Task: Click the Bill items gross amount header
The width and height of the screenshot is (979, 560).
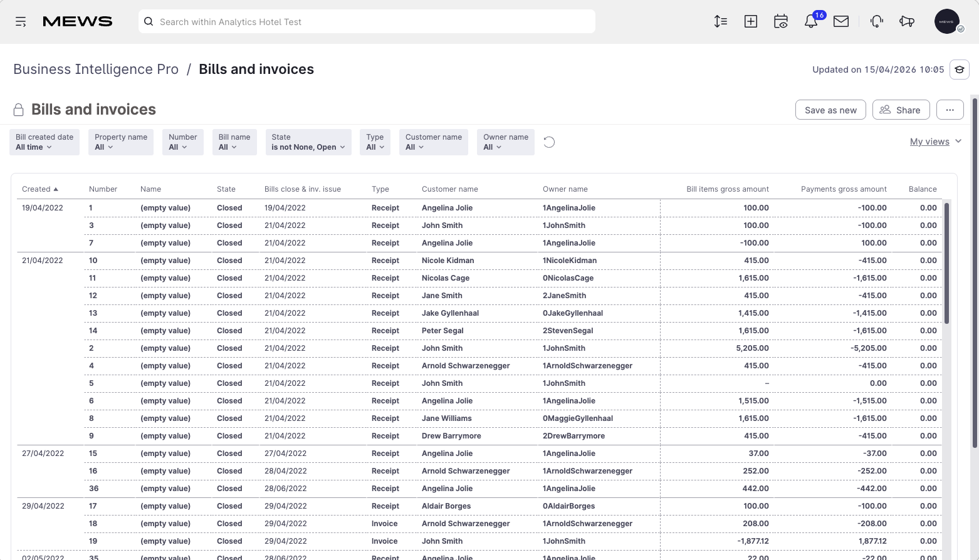Action: (x=728, y=189)
